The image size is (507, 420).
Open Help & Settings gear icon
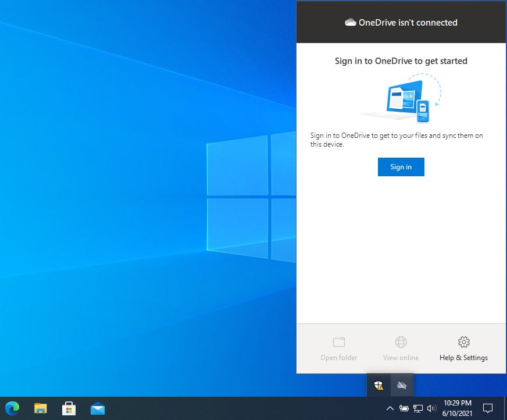click(463, 342)
